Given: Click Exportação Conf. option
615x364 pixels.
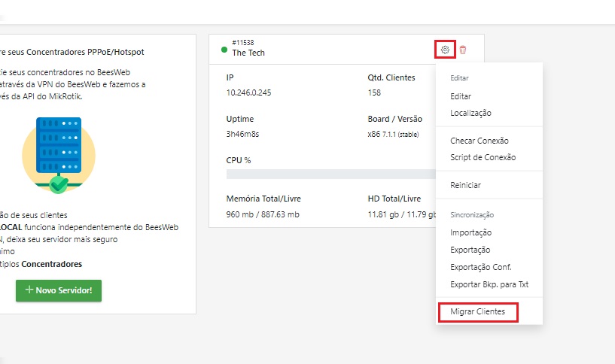Looking at the screenshot, I should click(481, 267).
